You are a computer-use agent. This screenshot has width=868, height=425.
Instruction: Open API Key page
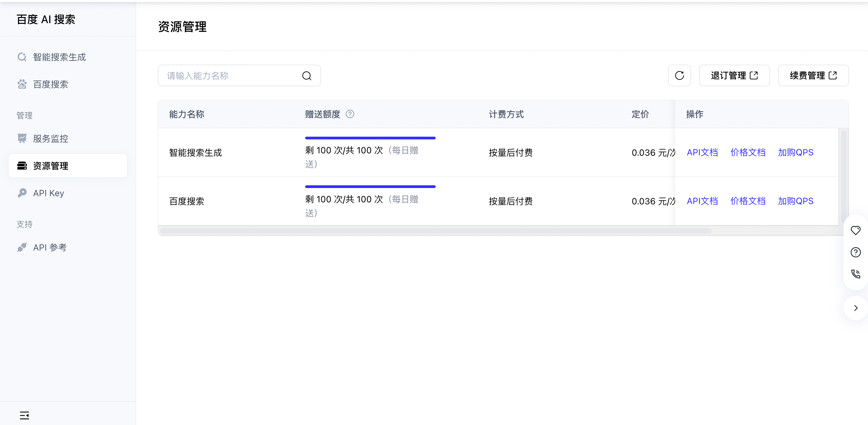pos(48,193)
